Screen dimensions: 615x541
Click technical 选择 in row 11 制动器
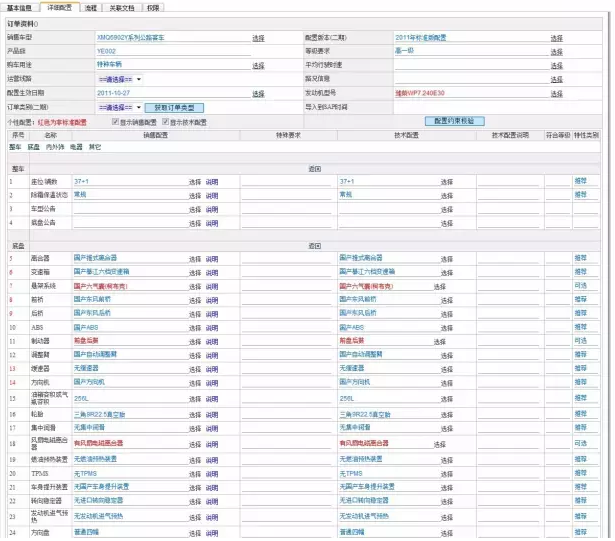(440, 342)
